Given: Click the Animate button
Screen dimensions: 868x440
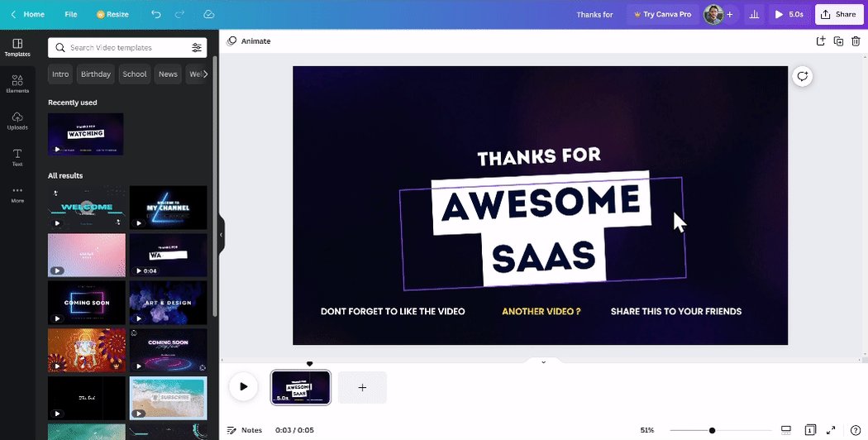Looking at the screenshot, I should (x=249, y=41).
